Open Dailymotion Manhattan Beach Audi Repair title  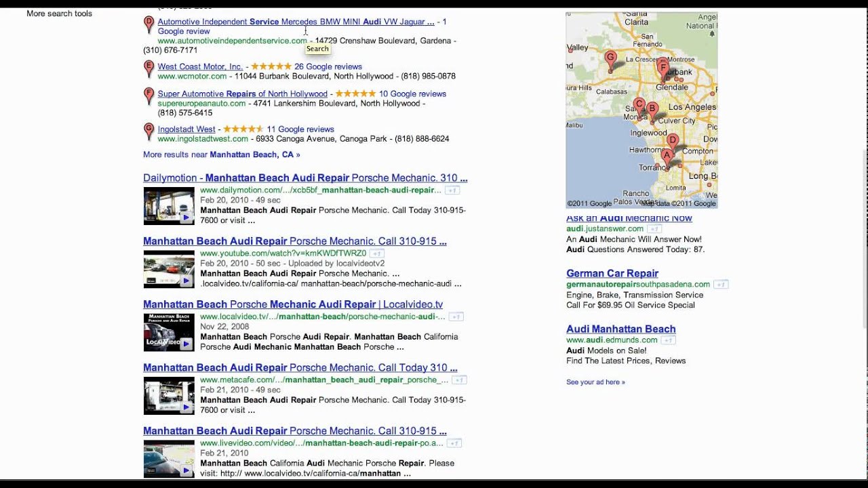305,178
